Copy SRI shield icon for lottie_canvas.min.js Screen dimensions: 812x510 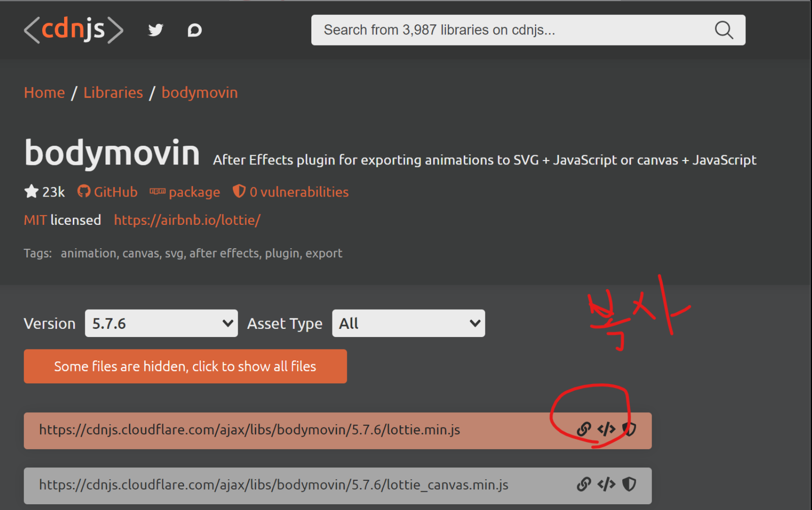click(x=629, y=484)
